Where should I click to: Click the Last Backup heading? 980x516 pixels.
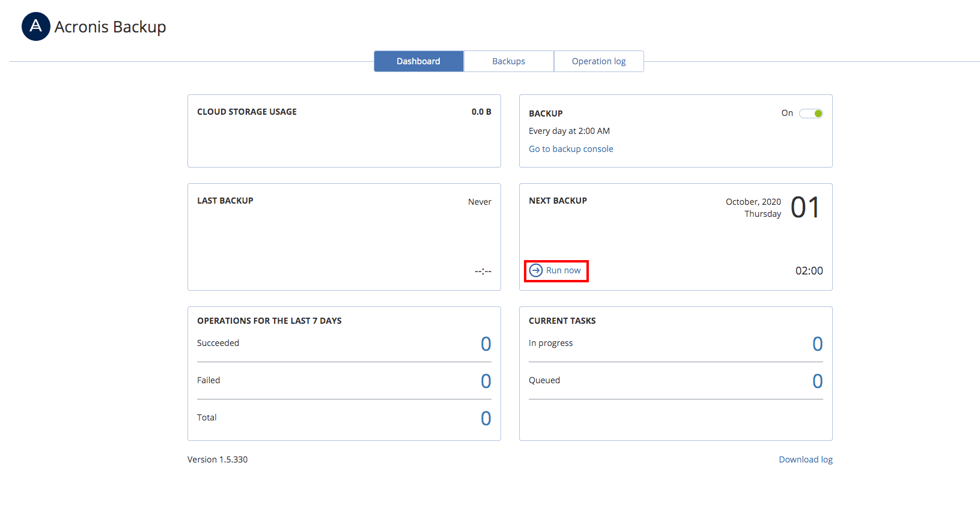[225, 201]
